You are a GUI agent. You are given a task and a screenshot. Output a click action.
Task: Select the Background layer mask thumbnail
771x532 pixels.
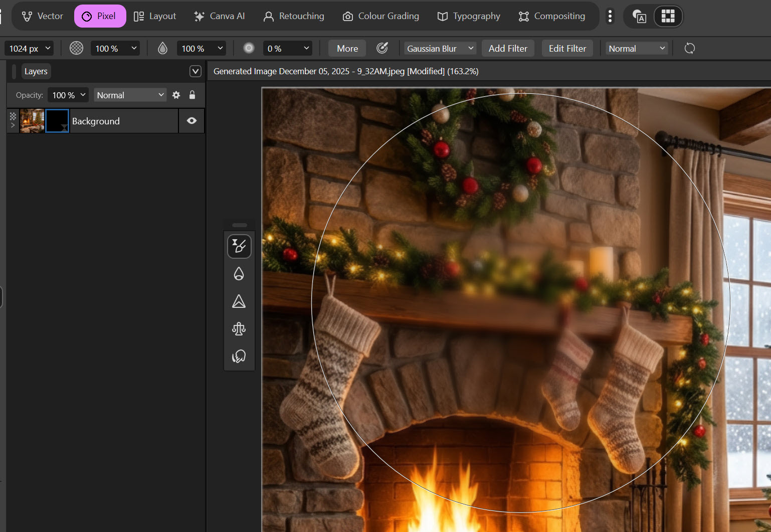[x=57, y=121]
